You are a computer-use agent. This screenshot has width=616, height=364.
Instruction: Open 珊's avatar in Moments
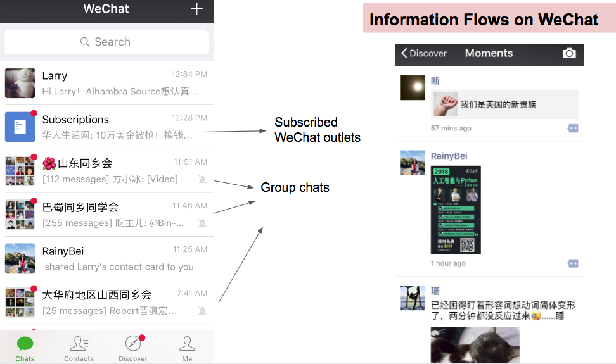click(x=412, y=298)
